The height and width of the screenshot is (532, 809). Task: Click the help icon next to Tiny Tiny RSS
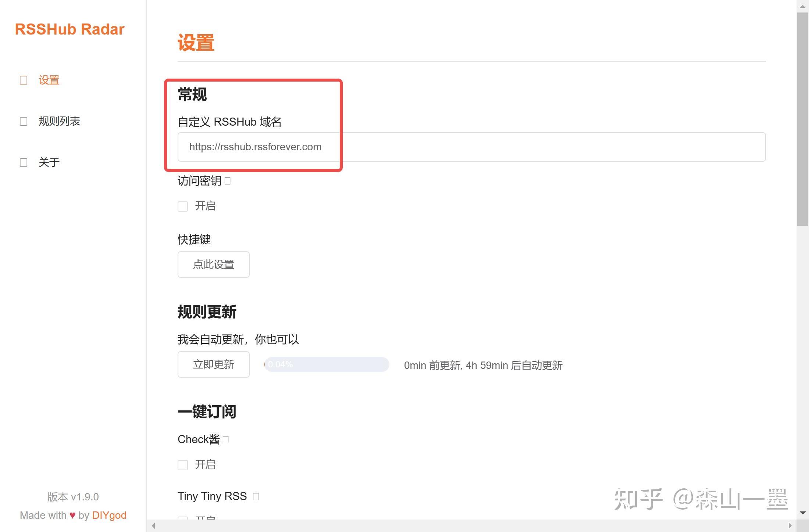(256, 496)
